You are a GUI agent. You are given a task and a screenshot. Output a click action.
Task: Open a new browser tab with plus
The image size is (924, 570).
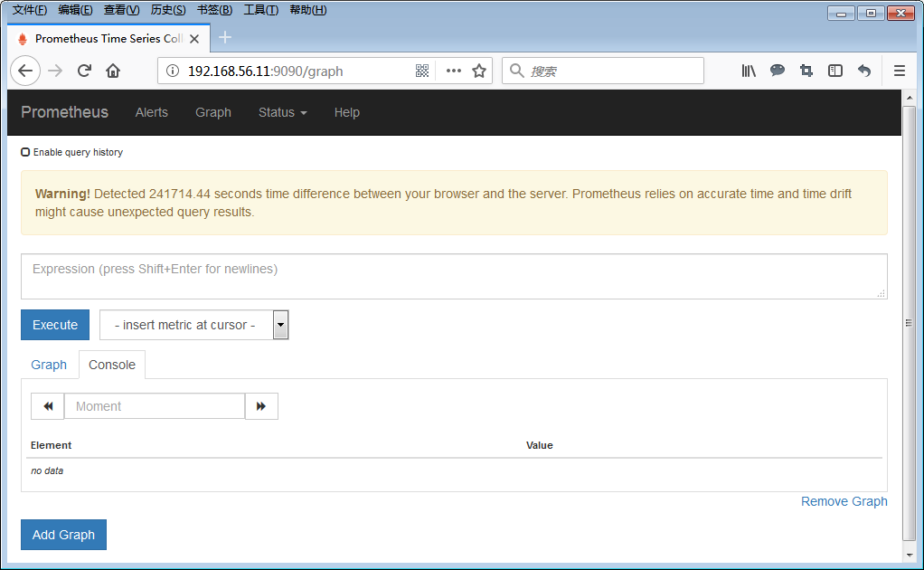tap(225, 38)
